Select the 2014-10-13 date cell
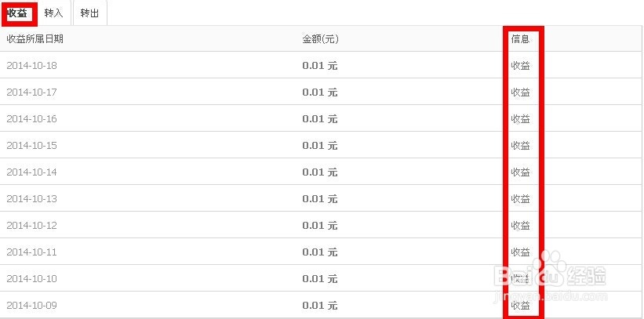This screenshot has height=319, width=644. [x=32, y=199]
